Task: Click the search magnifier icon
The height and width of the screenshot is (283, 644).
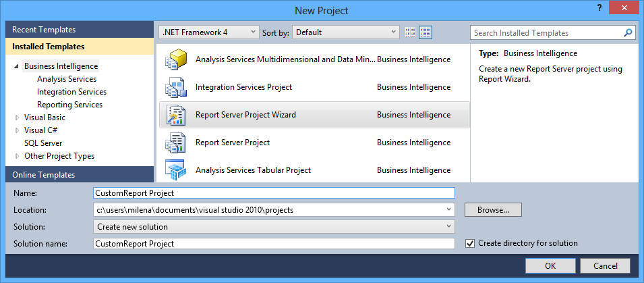Action: click(x=628, y=32)
